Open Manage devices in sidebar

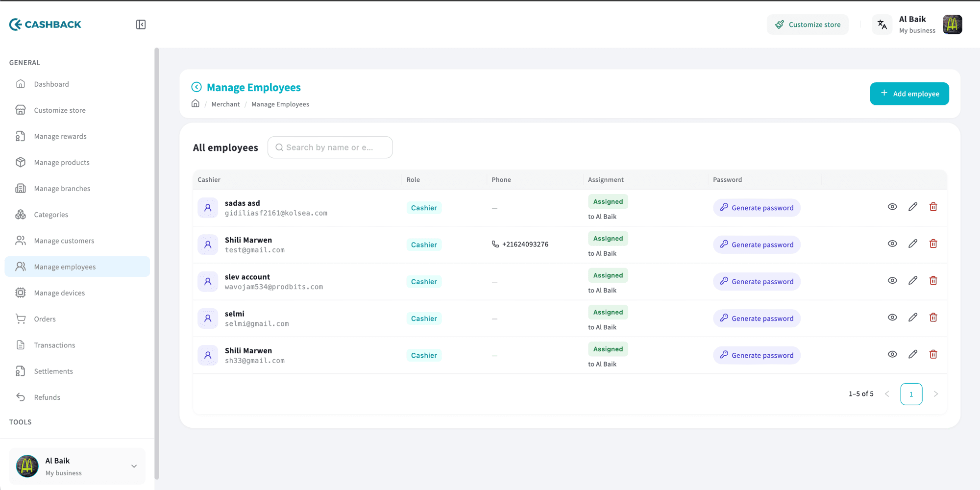(x=77, y=293)
